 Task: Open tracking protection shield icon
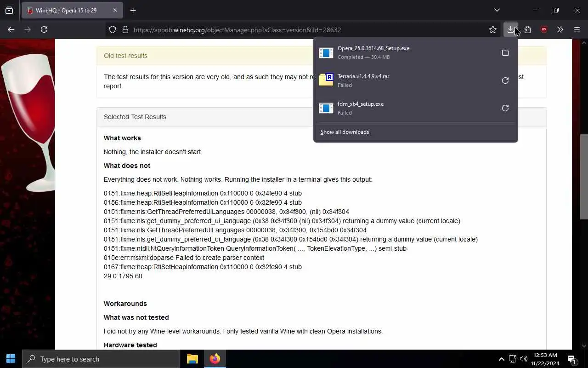[x=113, y=29]
